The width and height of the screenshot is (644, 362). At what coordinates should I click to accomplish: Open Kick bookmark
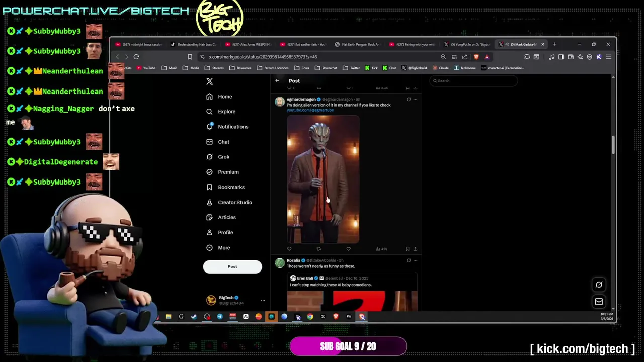coord(371,68)
